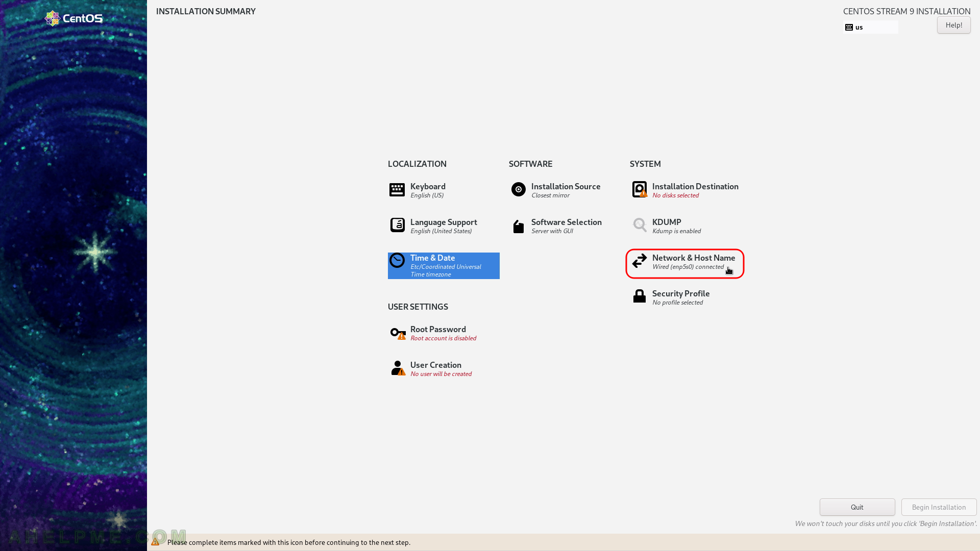Click 'No disks selected' status text
Image resolution: width=980 pixels, height=551 pixels.
point(675,195)
